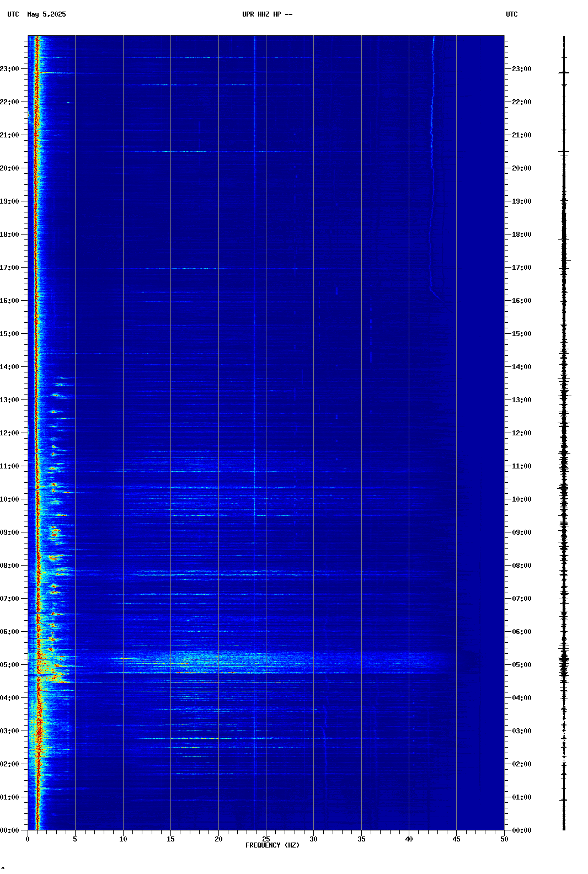Click '00:00' on the right time axis
This screenshot has width=588, height=874.
pos(522,830)
